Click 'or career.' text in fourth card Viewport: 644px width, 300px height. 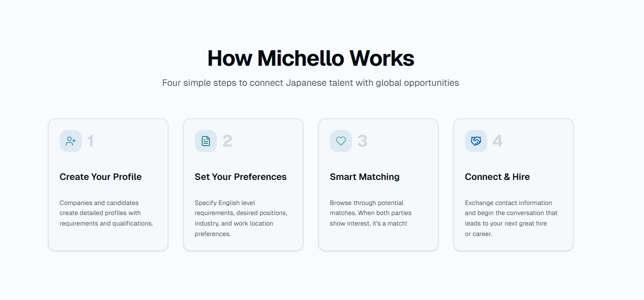click(478, 234)
